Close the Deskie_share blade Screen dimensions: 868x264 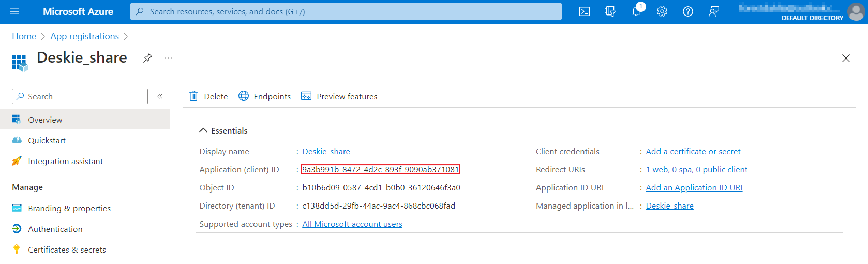(846, 58)
